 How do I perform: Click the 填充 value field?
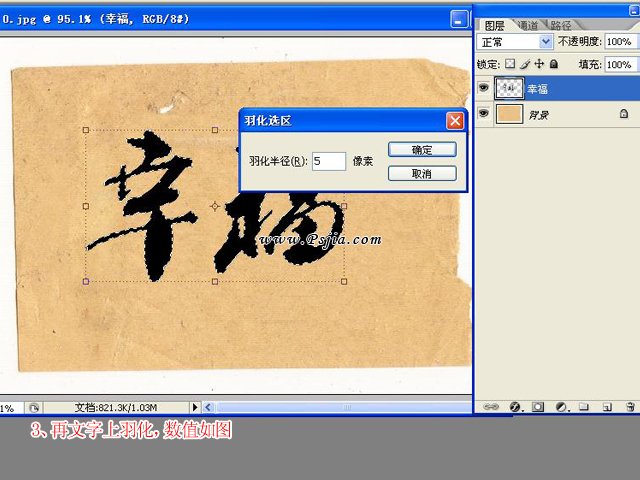point(621,64)
